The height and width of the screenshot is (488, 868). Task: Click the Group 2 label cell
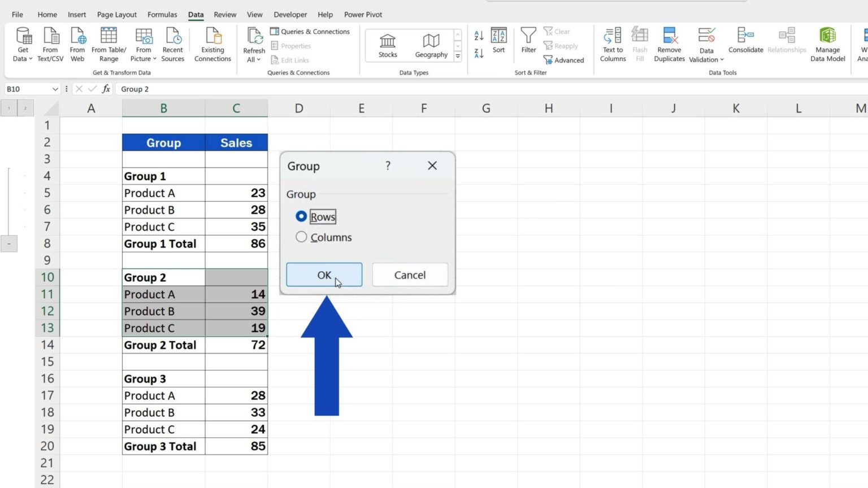point(164,277)
